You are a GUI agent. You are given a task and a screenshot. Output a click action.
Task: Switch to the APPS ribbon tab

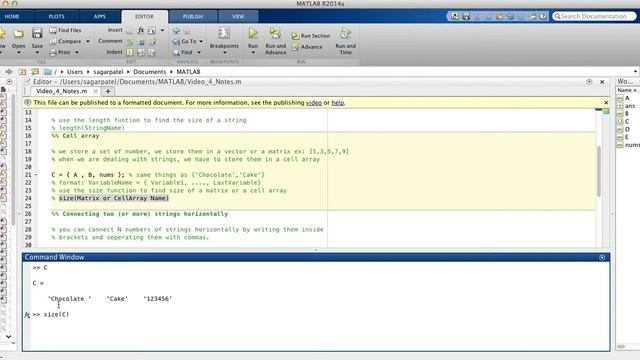tap(100, 16)
